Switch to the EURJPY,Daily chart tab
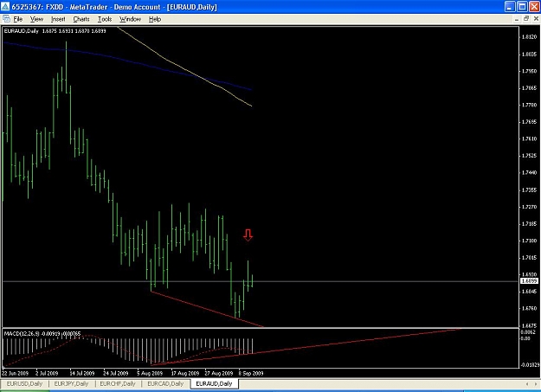 pos(72,383)
